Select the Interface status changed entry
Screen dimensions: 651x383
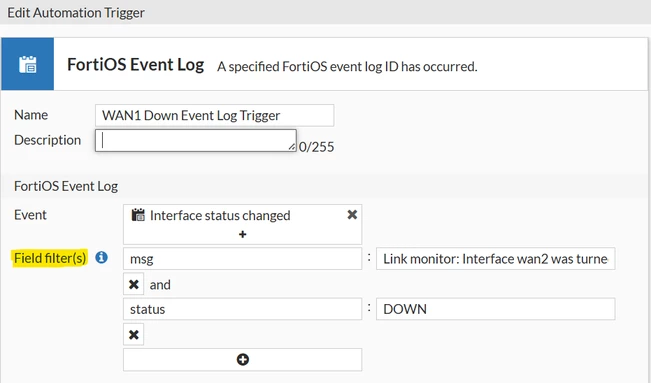(220, 215)
